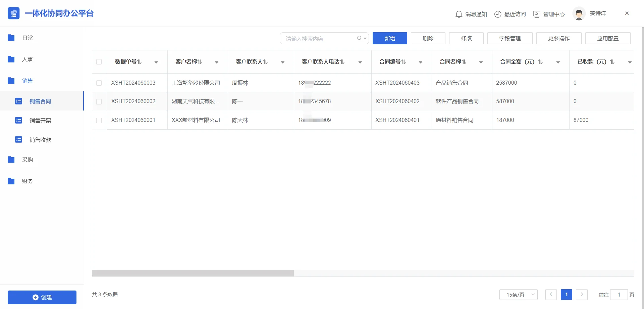644x309 pixels.
Task: Click the 修改 button
Action: (x=466, y=38)
